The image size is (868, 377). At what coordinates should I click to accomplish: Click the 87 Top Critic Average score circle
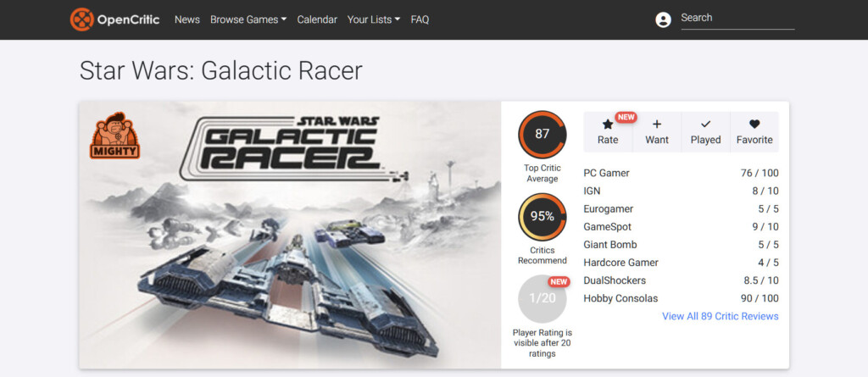(x=542, y=135)
